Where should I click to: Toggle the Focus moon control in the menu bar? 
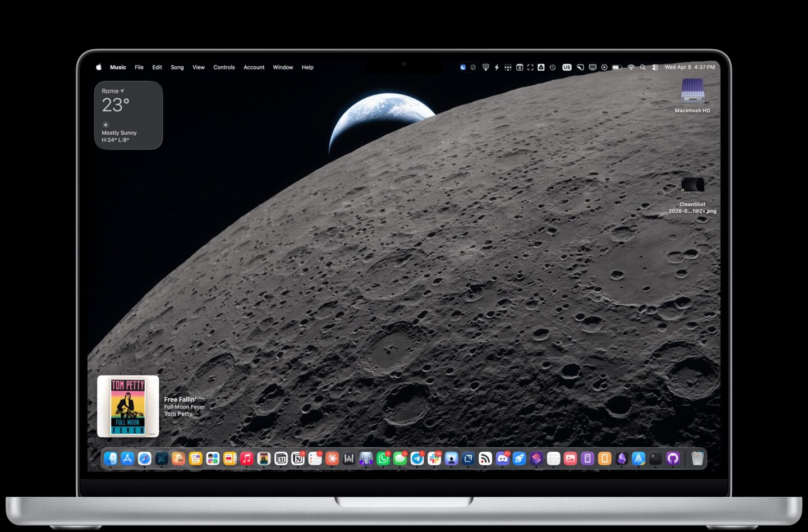pos(463,67)
